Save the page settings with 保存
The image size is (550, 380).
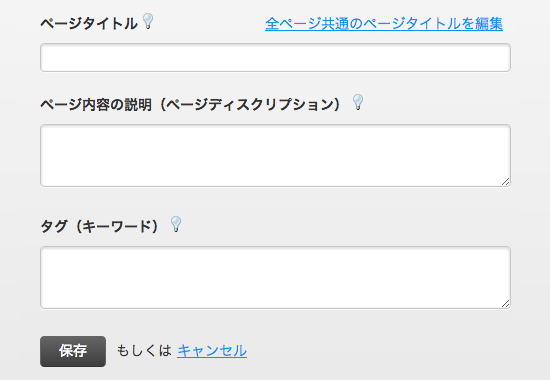(x=73, y=351)
